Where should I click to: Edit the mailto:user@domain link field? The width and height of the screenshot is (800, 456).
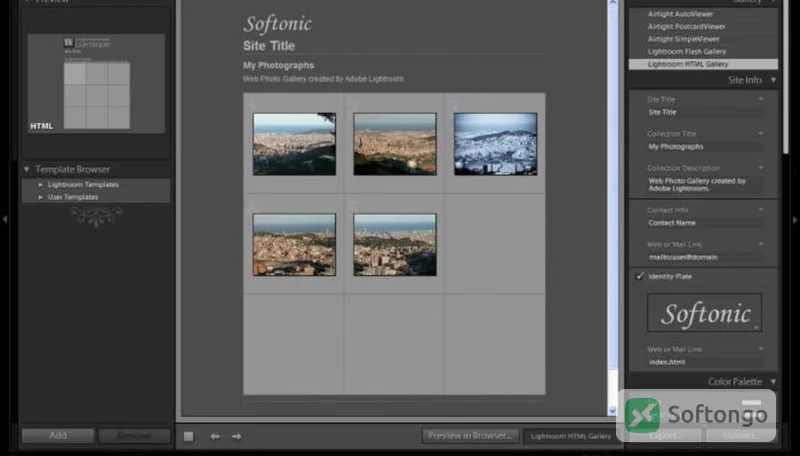coord(704,257)
